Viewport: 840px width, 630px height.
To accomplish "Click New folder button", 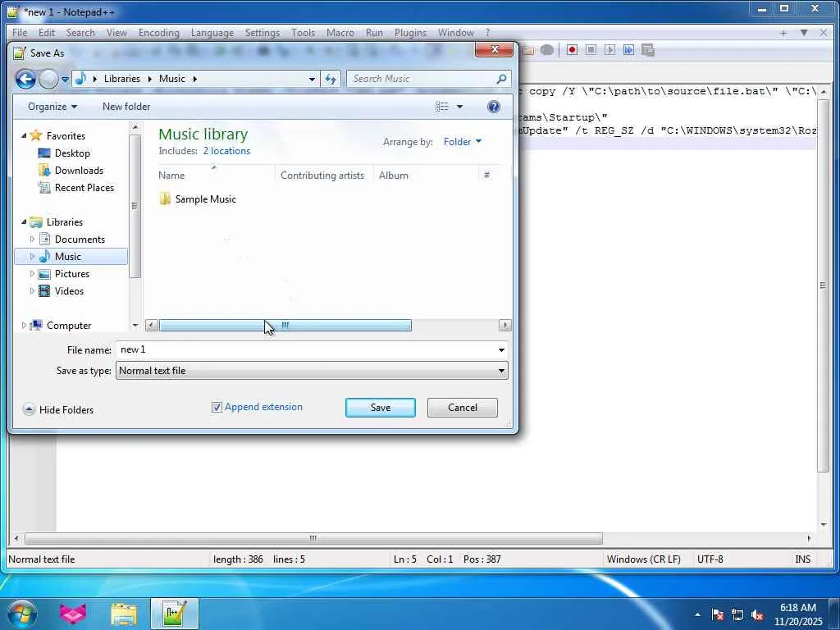I will [126, 107].
